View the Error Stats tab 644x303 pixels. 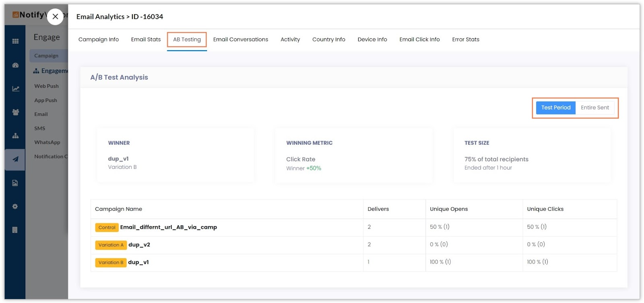(x=465, y=39)
